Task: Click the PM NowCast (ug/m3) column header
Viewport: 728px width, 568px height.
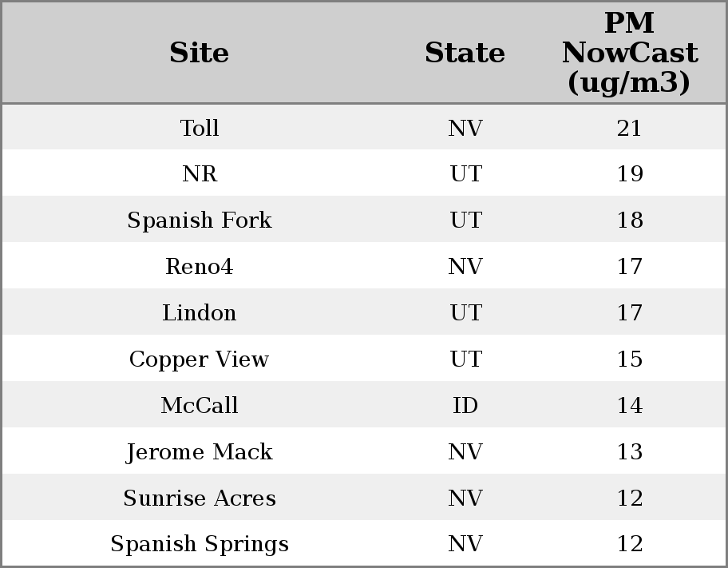Action: 629,54
